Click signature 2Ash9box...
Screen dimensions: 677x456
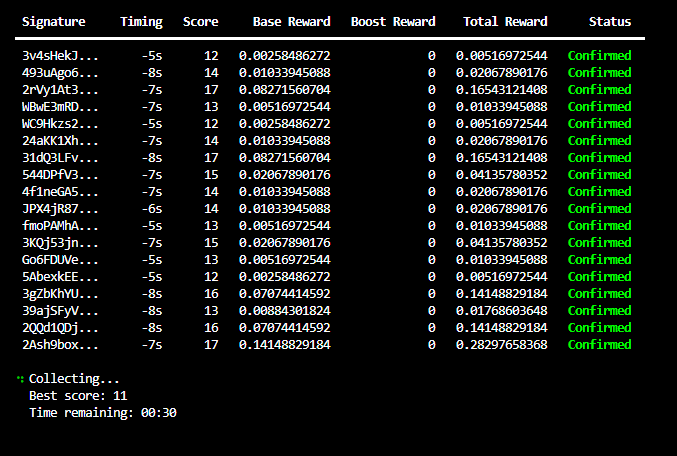point(60,345)
